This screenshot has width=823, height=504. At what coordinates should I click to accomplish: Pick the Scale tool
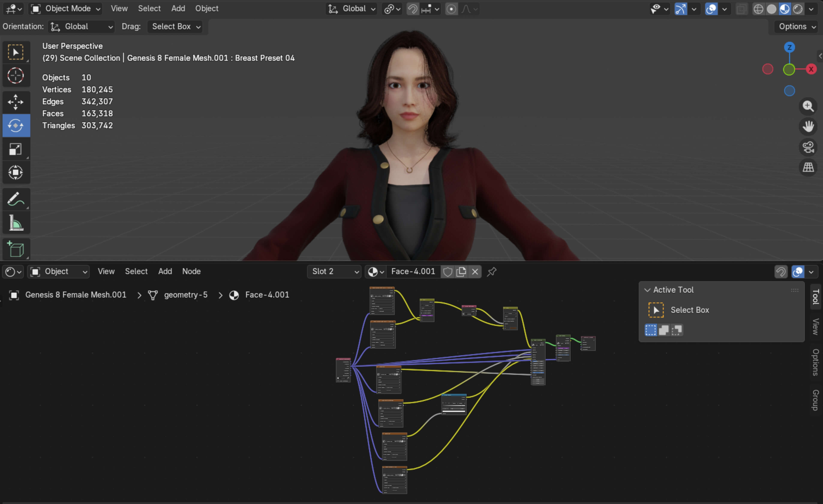point(16,149)
